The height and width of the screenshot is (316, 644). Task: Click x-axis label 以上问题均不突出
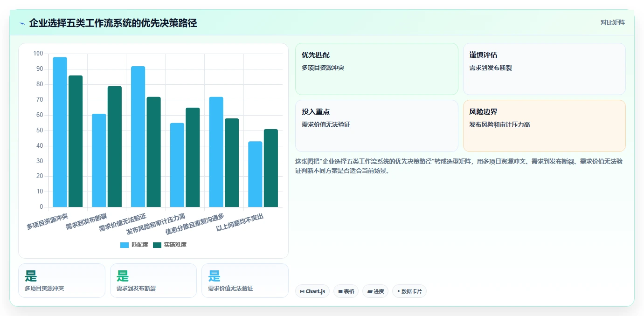point(240,223)
